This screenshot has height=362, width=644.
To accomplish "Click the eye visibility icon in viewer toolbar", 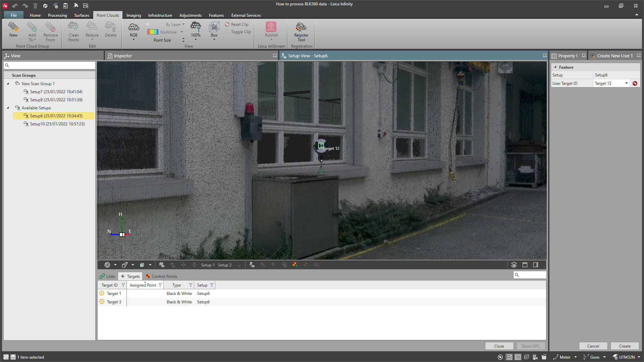I will point(514,265).
